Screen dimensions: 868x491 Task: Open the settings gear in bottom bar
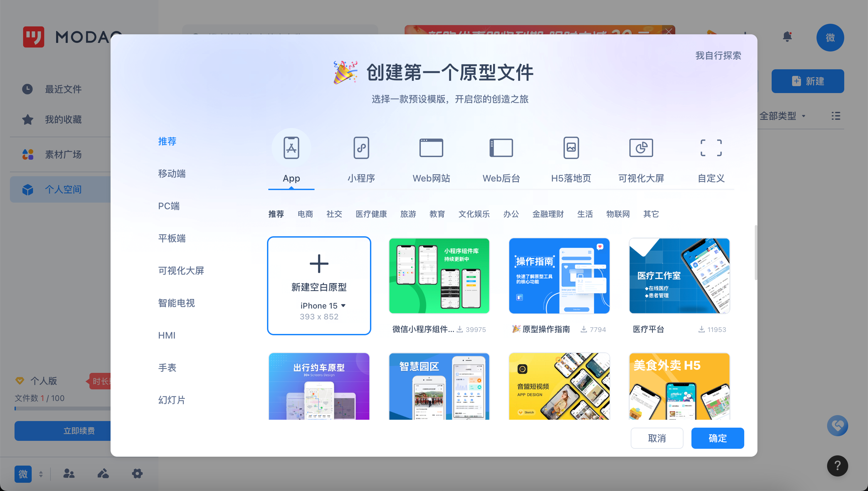(x=137, y=474)
